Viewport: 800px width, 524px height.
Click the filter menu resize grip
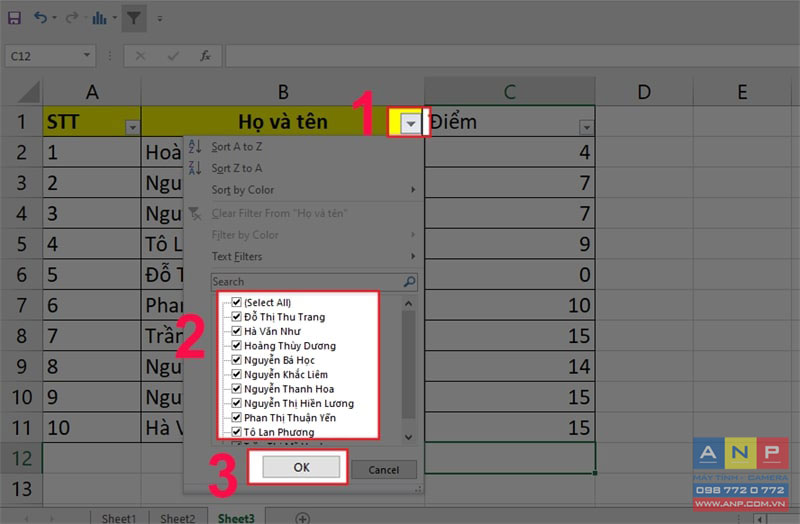coord(418,489)
